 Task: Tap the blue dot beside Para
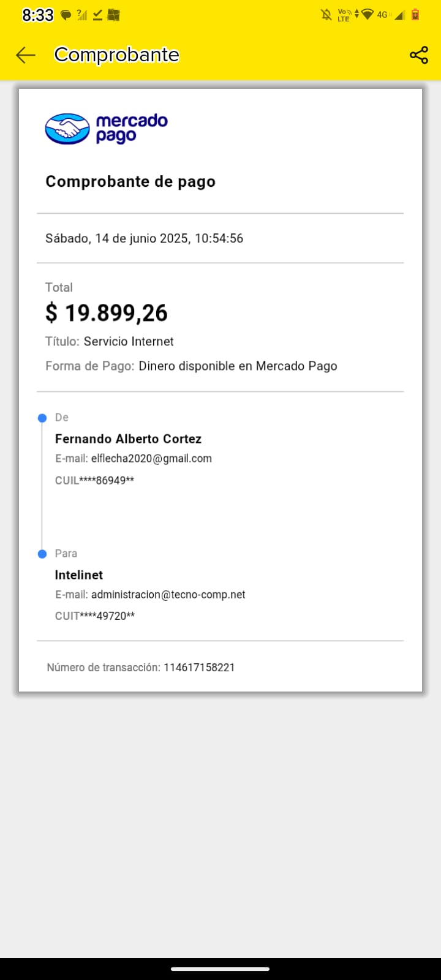(x=42, y=554)
